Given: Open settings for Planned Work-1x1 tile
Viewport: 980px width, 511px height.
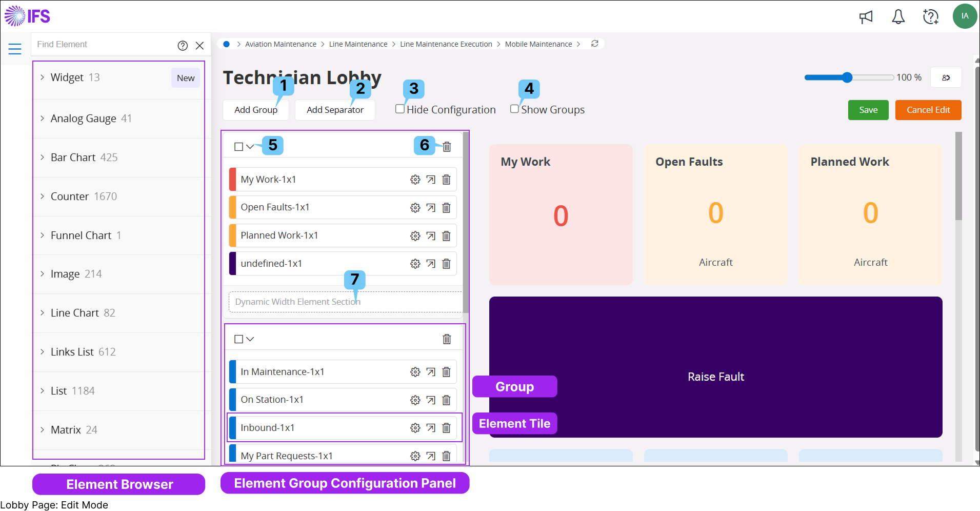Looking at the screenshot, I should (x=415, y=236).
